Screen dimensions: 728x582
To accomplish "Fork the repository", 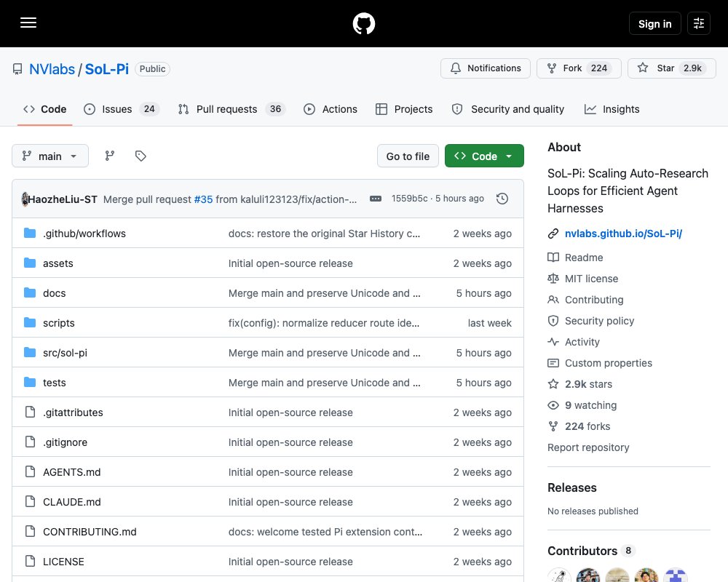I will pos(579,68).
